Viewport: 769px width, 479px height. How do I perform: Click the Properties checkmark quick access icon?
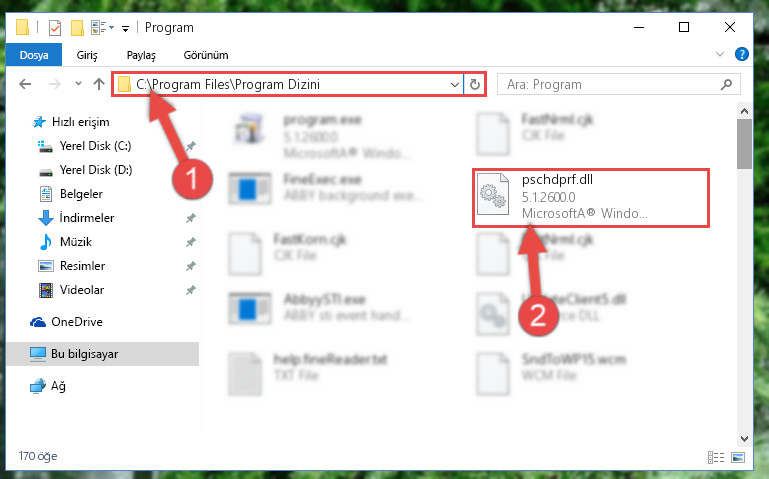click(55, 28)
